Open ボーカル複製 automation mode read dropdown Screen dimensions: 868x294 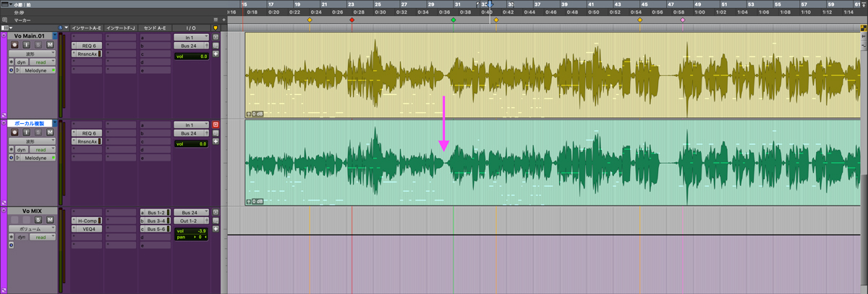42,149
